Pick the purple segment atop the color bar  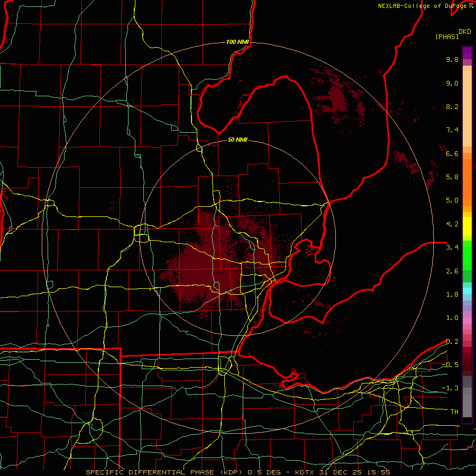467,53
